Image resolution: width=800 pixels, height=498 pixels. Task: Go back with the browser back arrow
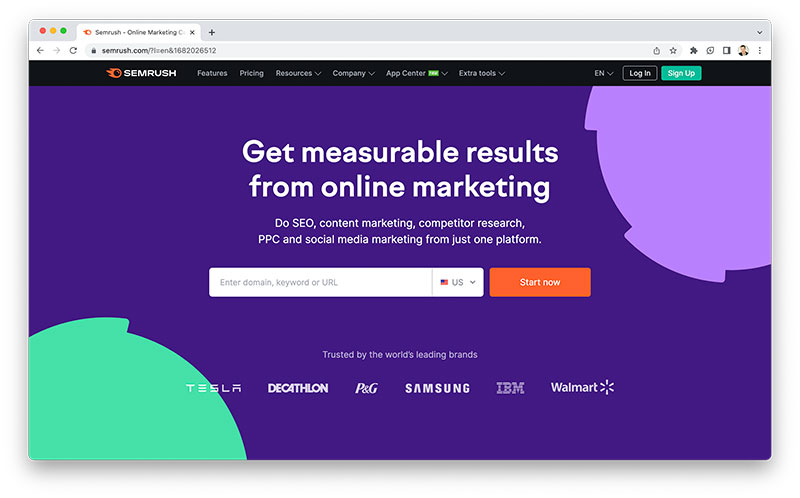click(40, 51)
